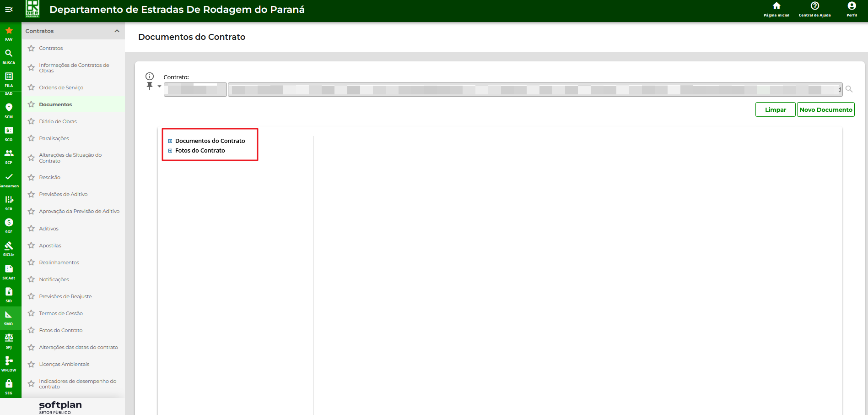
Task: Expand the Documentos do Contrato tree node
Action: (x=170, y=141)
